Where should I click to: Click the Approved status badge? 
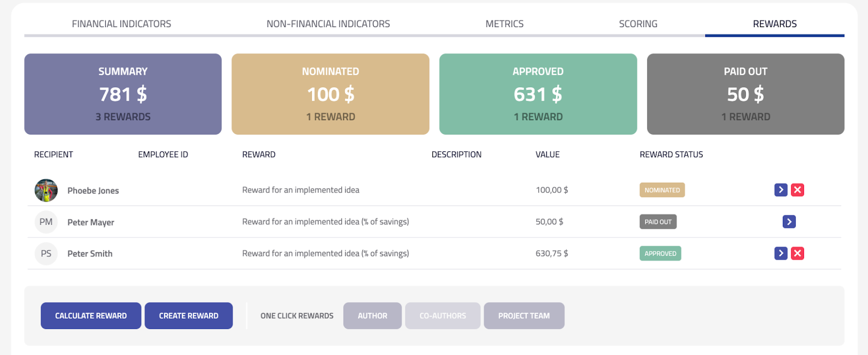click(x=660, y=254)
